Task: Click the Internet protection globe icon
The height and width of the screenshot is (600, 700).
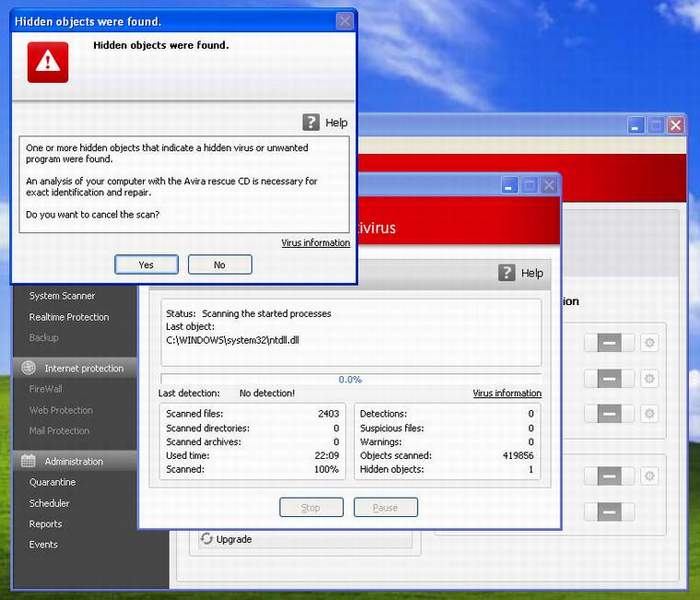Action: (28, 368)
